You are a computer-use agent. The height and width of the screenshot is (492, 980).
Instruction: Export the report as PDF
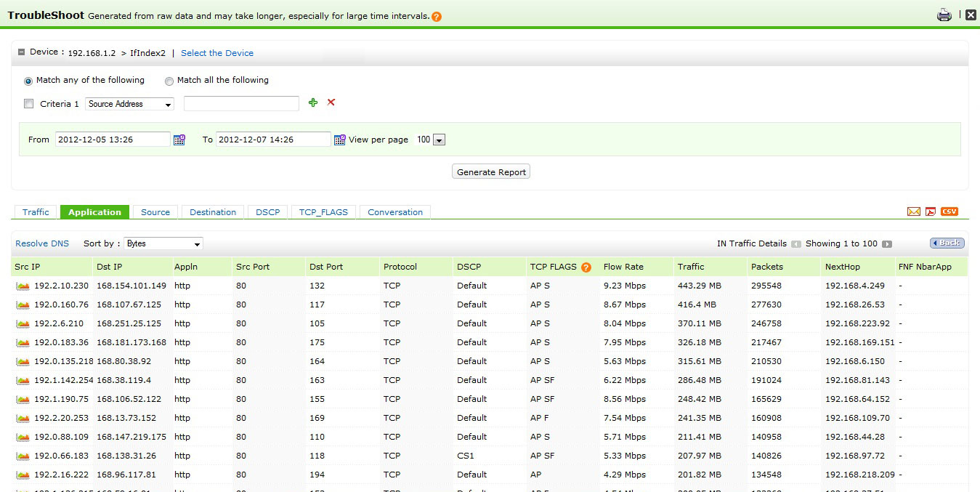[931, 211]
